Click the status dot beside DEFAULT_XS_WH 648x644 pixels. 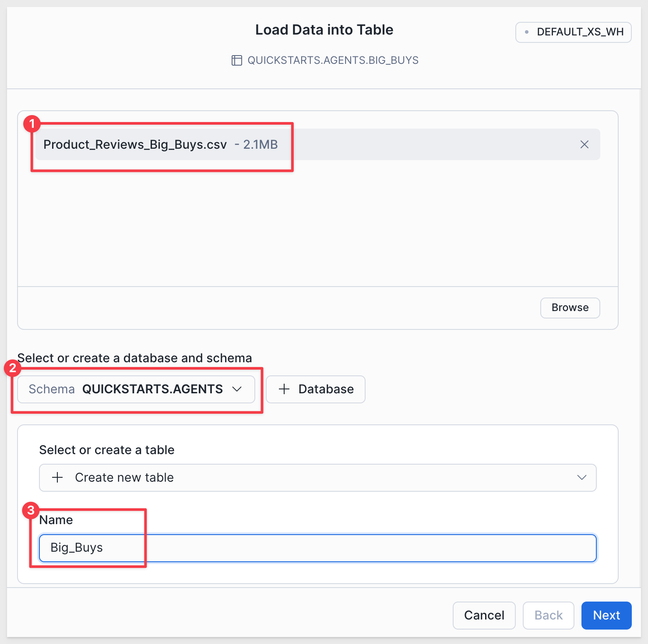(x=527, y=32)
